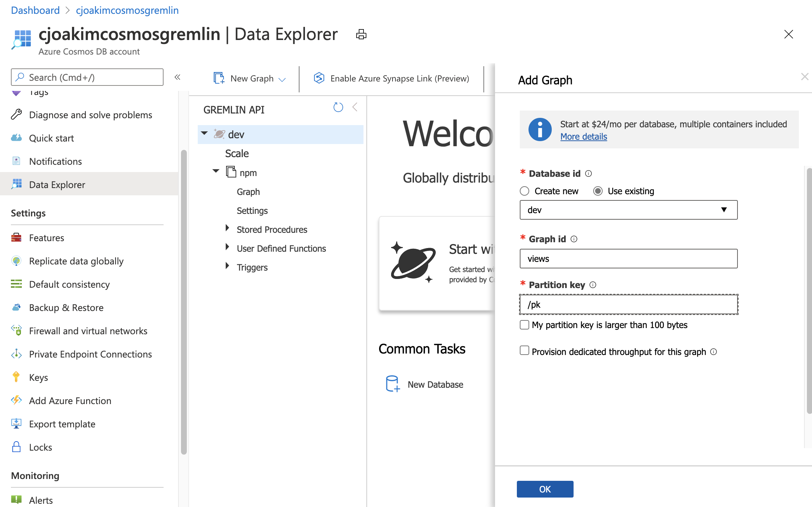This screenshot has width=812, height=507.
Task: Click the dev database planet icon
Action: click(219, 134)
